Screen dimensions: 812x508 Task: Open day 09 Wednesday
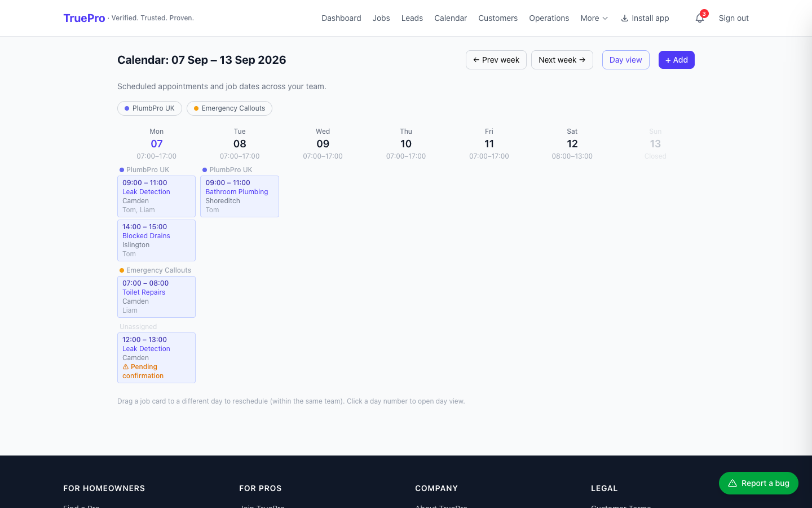click(323, 144)
